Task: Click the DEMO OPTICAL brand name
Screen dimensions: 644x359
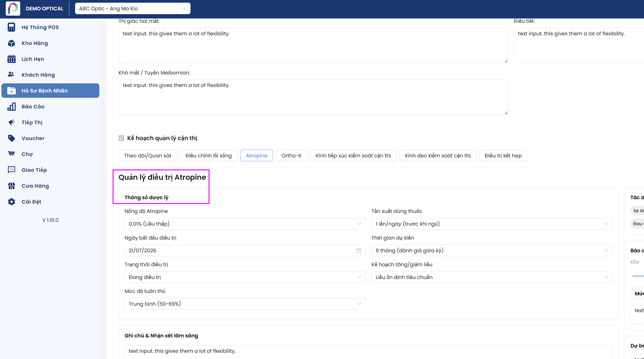Action: coord(45,8)
